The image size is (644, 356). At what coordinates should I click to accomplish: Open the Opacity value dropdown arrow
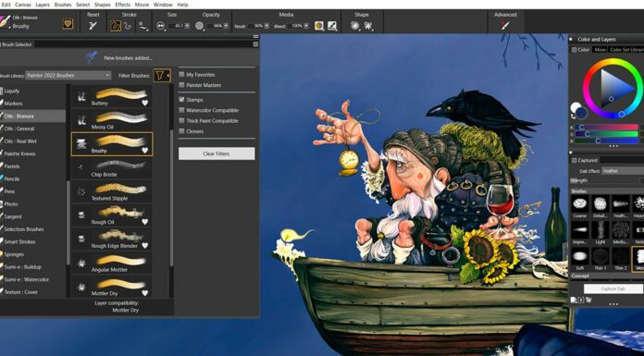(x=226, y=26)
